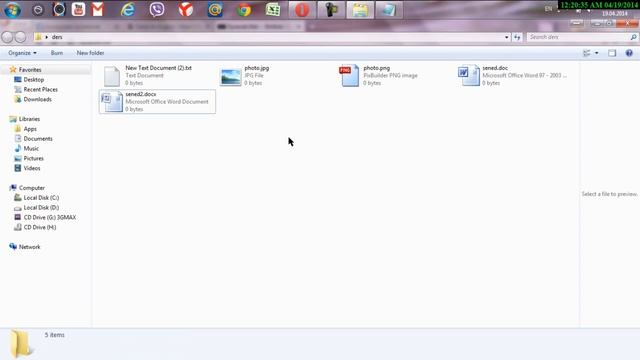Viewport: 640px width, 360px height.
Task: Open the Music library
Action: point(31,149)
